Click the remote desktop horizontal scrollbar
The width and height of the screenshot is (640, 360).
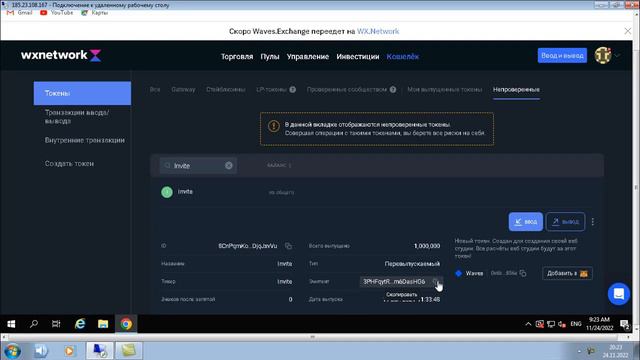click(313, 337)
